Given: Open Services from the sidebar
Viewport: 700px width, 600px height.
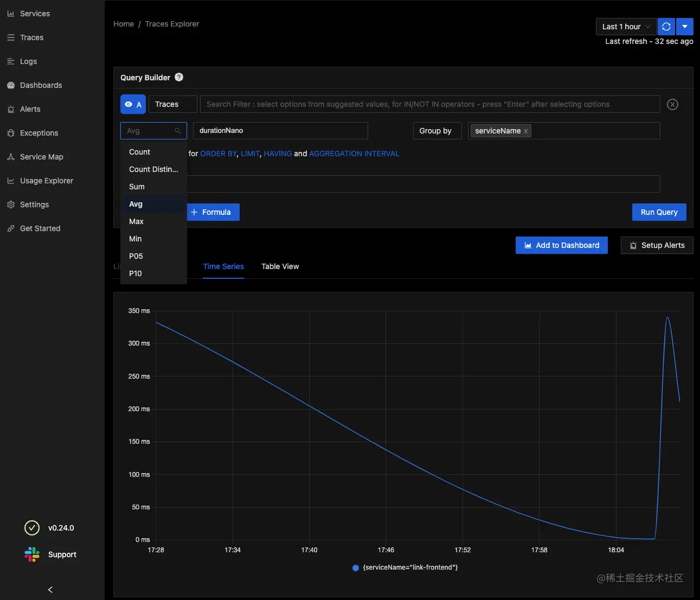Looking at the screenshot, I should click(35, 14).
